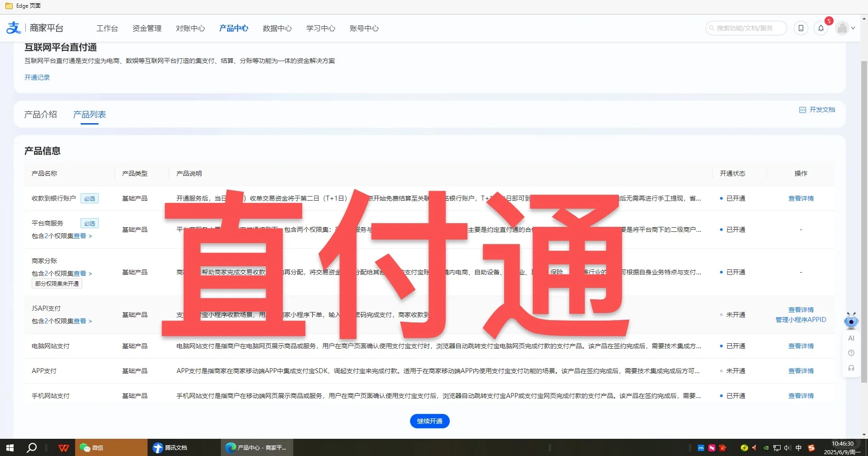The width and height of the screenshot is (868, 456).
Task: Click the 必选 tag on 收款到银行账户
Action: [x=90, y=198]
